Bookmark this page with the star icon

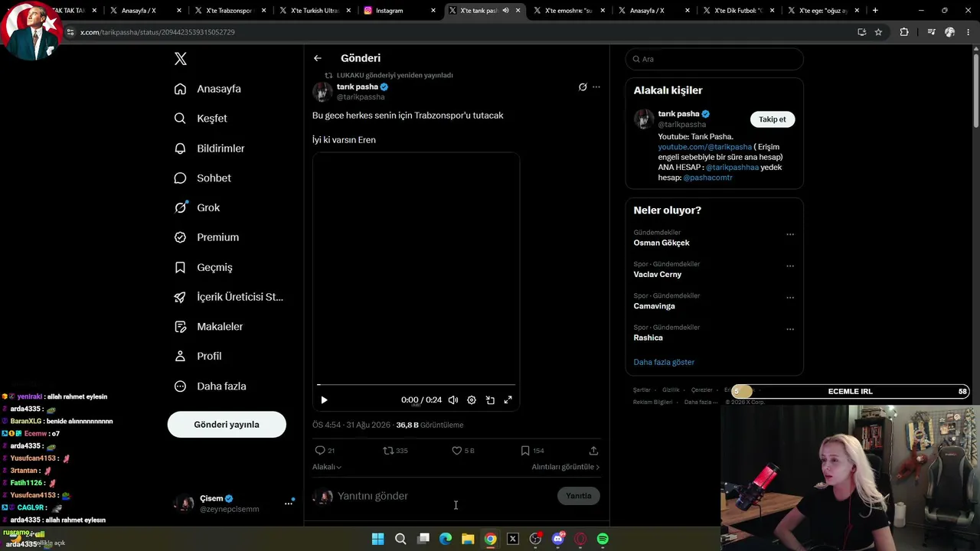(878, 32)
